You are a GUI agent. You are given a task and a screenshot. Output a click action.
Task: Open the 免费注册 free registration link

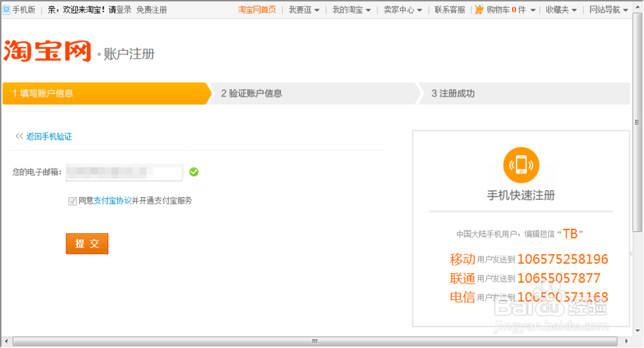(x=151, y=10)
